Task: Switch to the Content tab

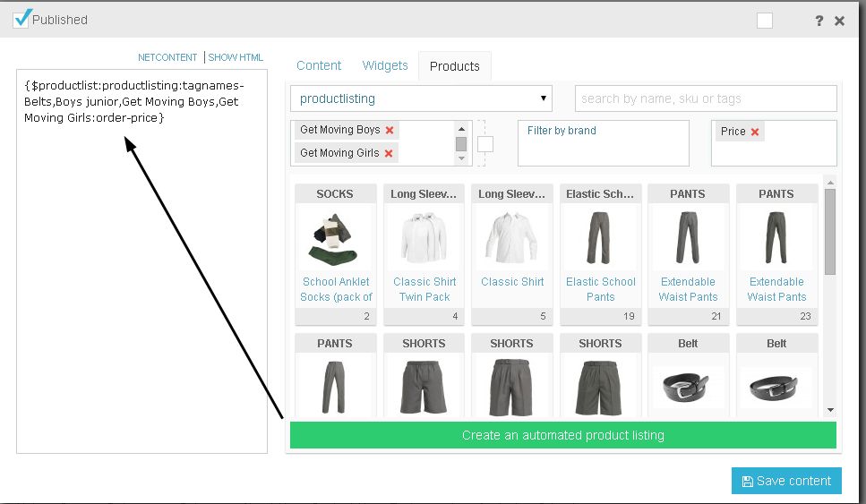Action: click(x=319, y=65)
